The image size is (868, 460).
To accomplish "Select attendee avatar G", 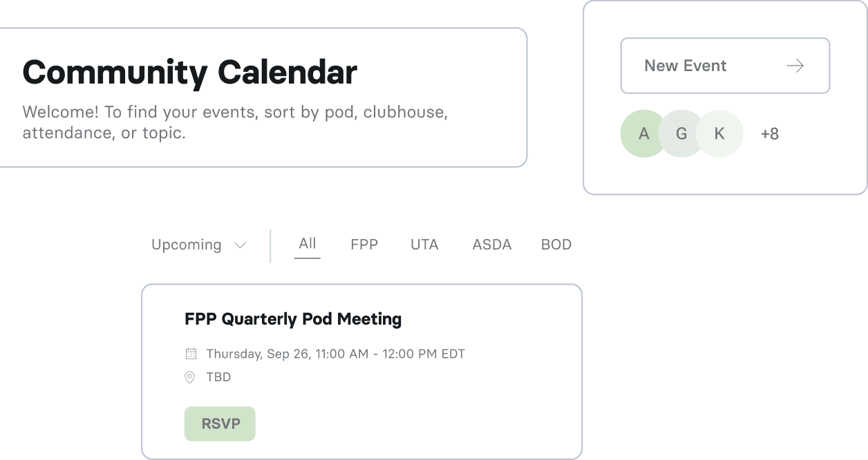I will [x=681, y=133].
